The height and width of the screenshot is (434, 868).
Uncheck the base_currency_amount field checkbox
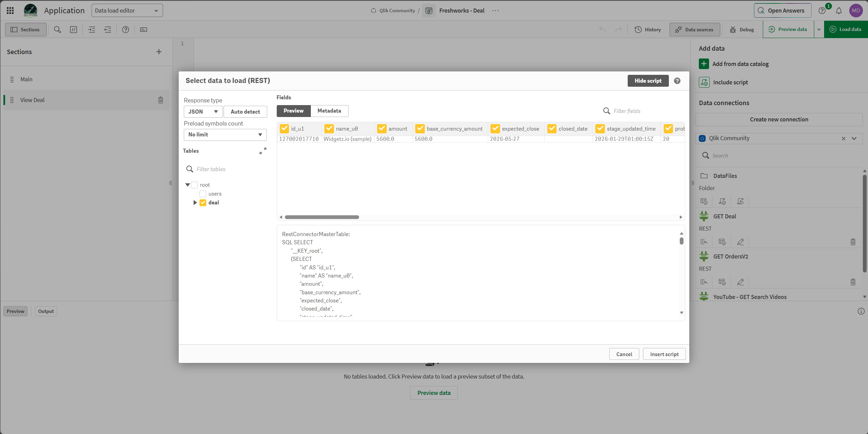point(420,129)
